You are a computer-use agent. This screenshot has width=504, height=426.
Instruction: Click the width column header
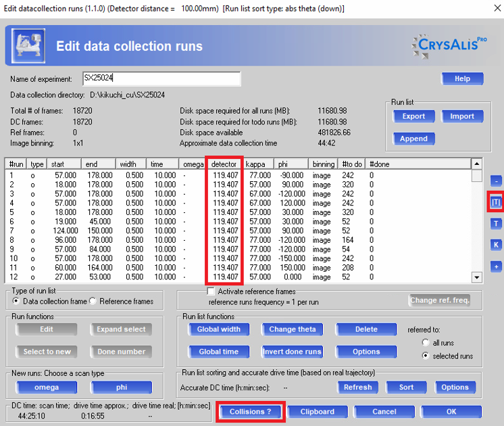(131, 164)
